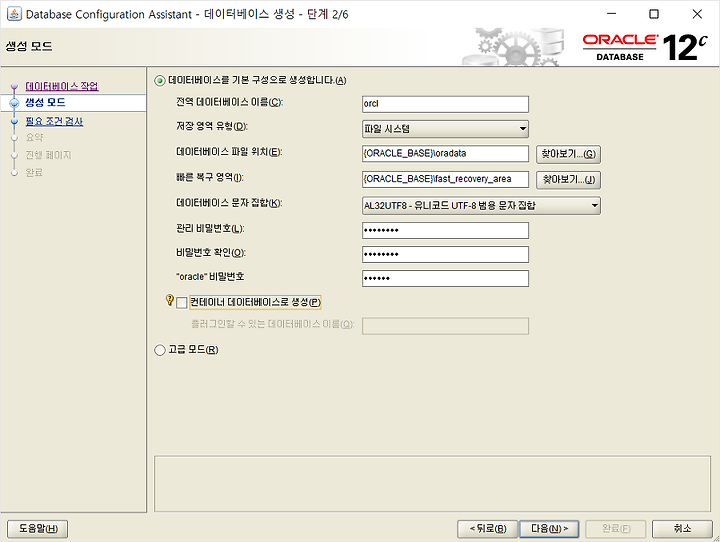
Task: Select radio button for 기본 구성으로 생성
Action: click(159, 81)
